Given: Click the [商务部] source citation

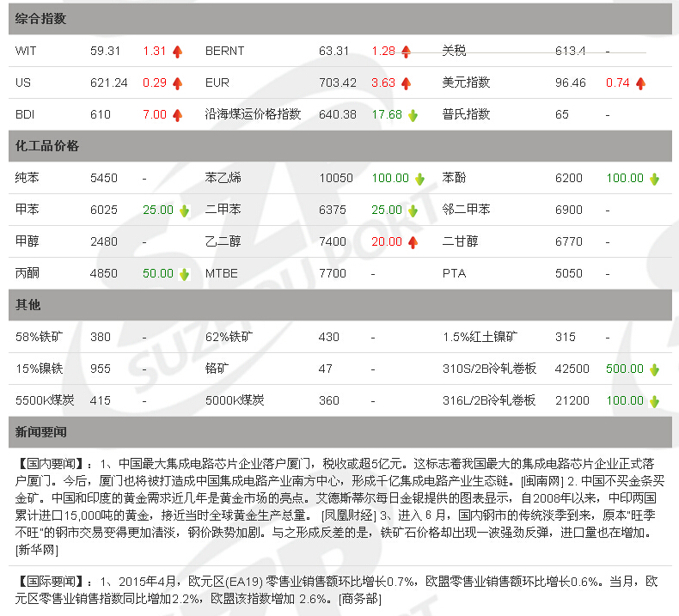Looking at the screenshot, I should (x=360, y=599).
